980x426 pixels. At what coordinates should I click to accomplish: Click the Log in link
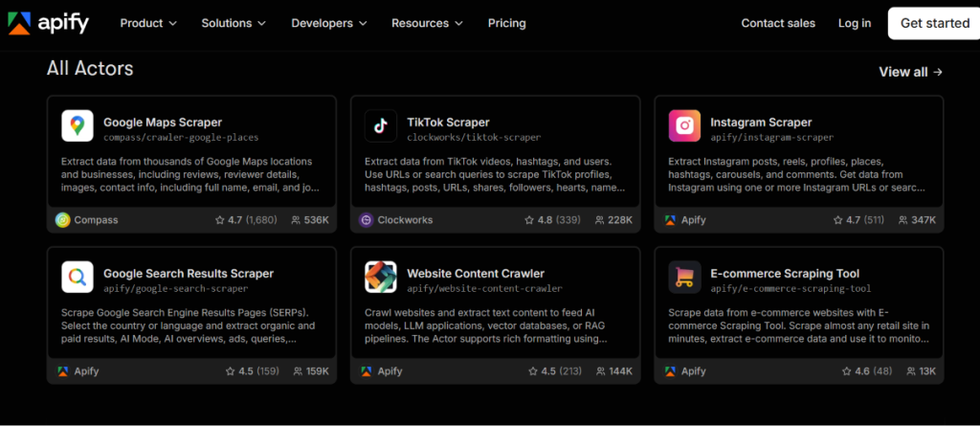855,23
